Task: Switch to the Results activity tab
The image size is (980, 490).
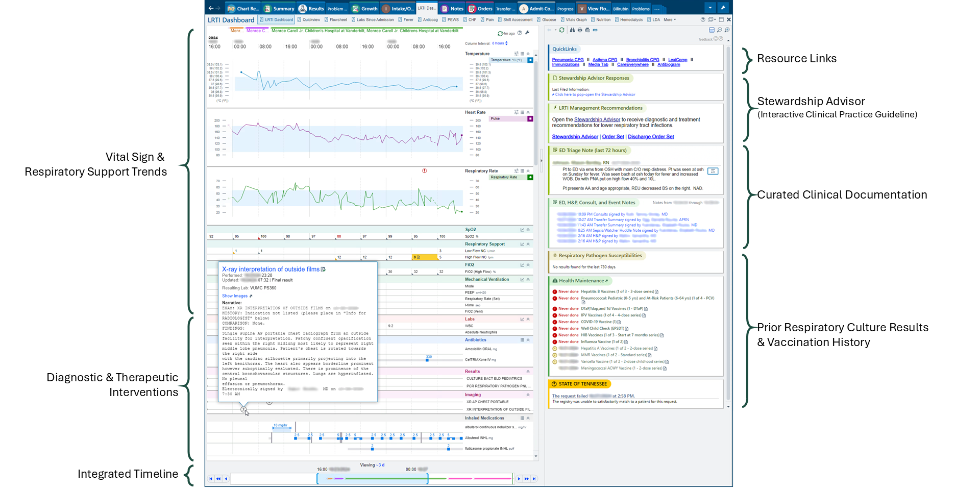Action: [x=311, y=9]
